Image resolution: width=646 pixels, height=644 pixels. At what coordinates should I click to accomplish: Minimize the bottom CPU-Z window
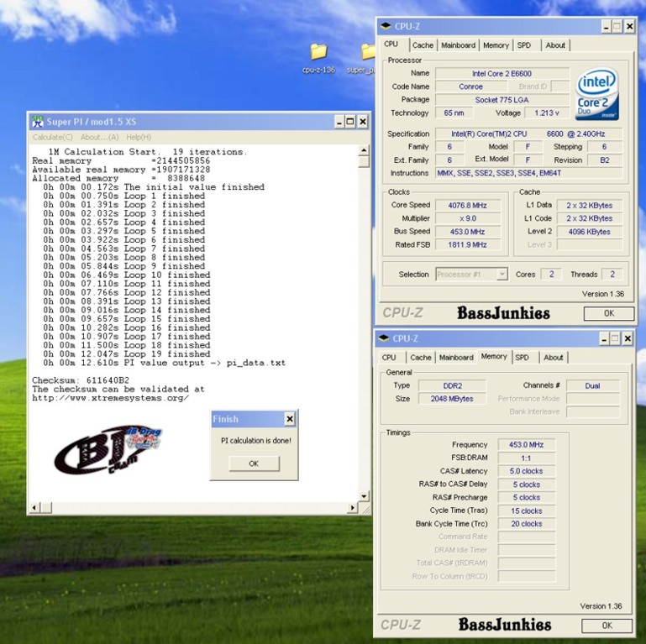(x=604, y=339)
